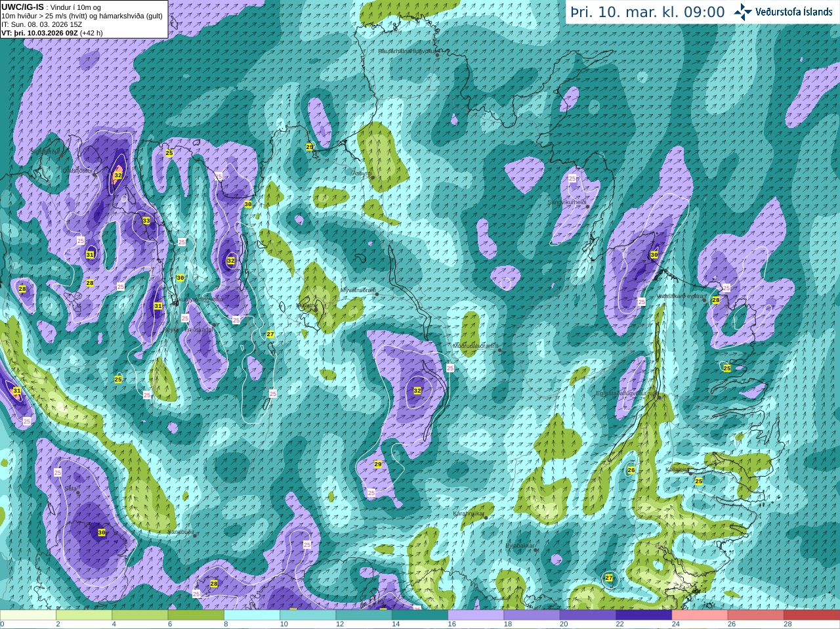
Task: Click the Sandbúðir station label
Action: (180, 532)
